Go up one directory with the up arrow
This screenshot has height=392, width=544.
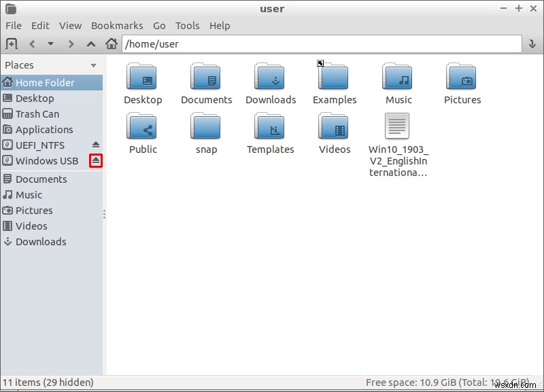[90, 43]
